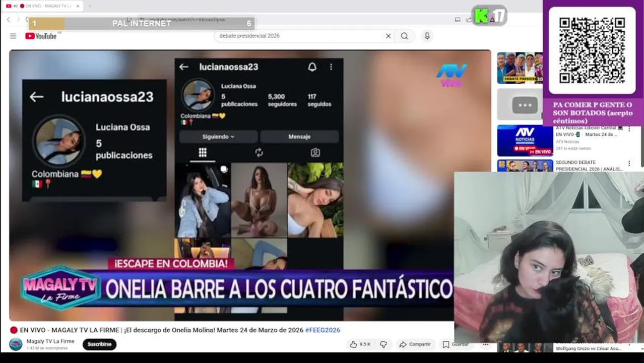644x363 pixels.
Task: Subscribe to Magaly TV La Firme channel
Action: coord(99,344)
